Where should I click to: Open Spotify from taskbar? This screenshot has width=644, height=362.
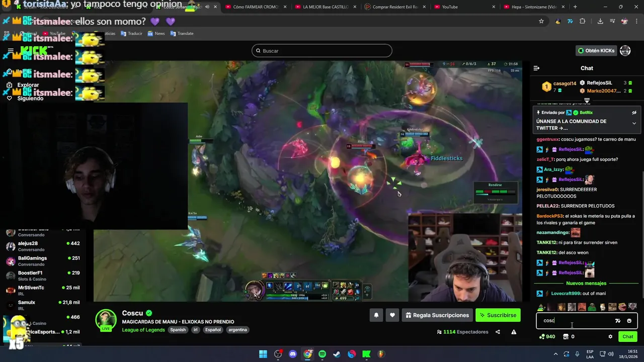(x=322, y=354)
